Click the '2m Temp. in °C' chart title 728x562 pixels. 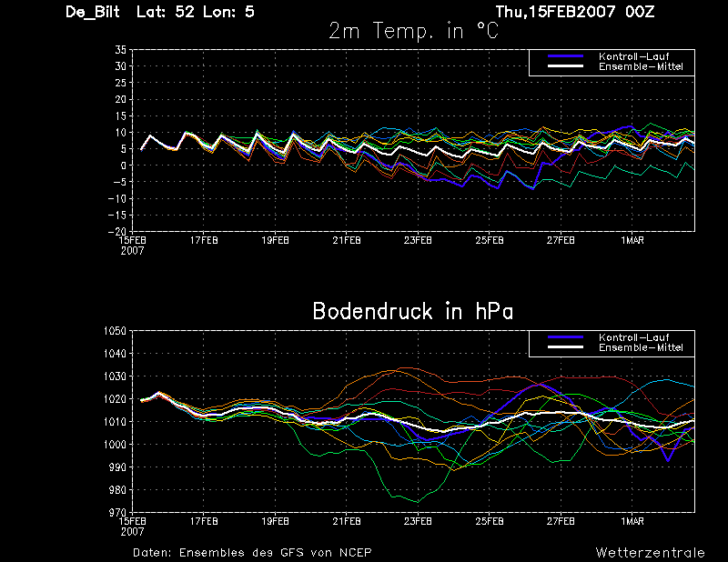point(414,31)
